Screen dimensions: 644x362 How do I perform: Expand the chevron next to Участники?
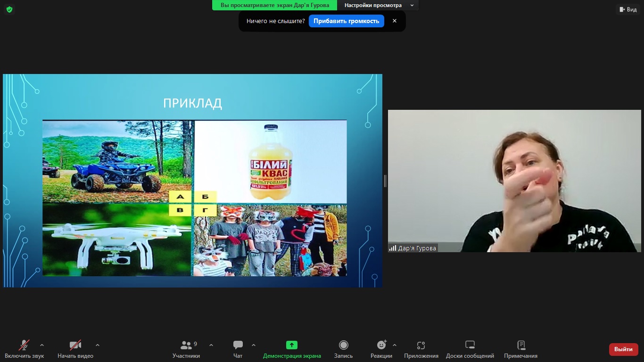tap(211, 345)
